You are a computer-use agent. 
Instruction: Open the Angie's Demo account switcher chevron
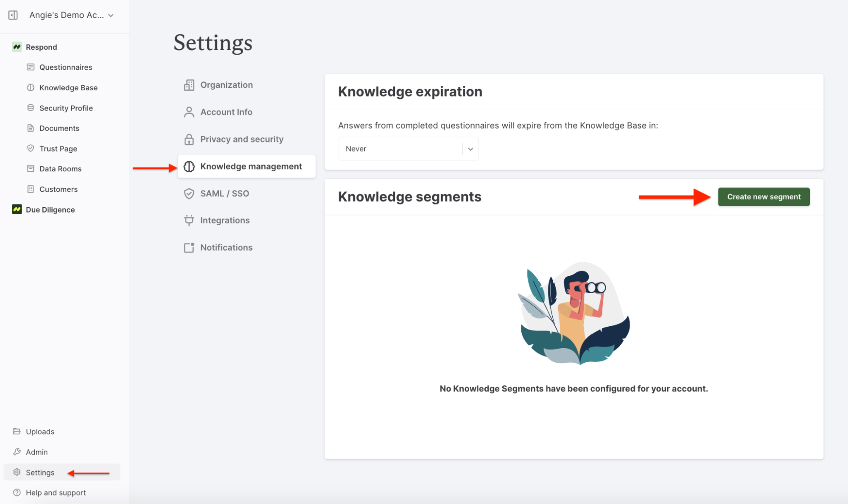(x=111, y=16)
